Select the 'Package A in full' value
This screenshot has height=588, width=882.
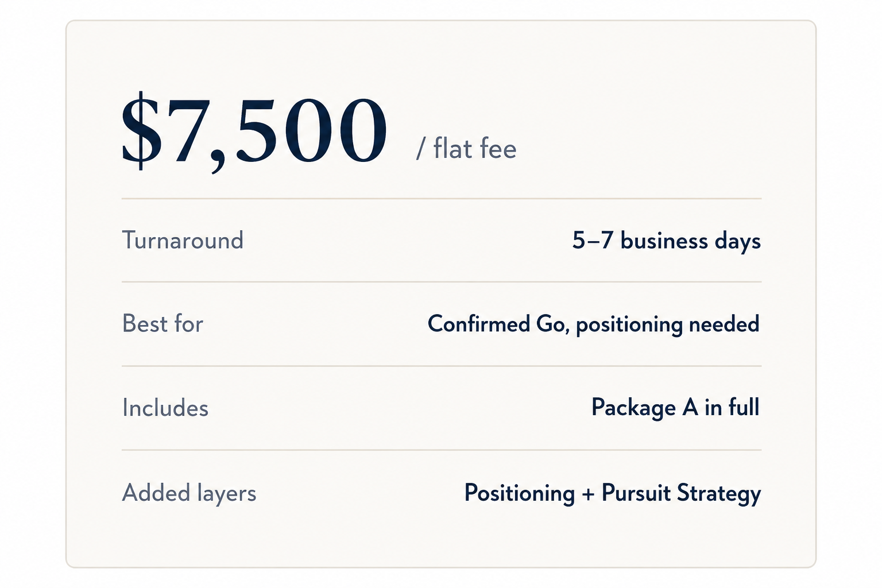coord(675,408)
